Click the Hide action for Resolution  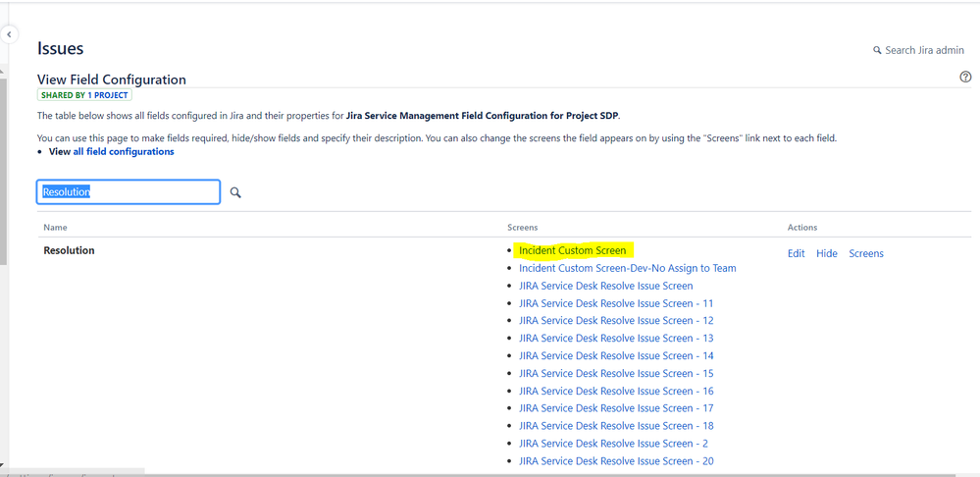(x=827, y=253)
